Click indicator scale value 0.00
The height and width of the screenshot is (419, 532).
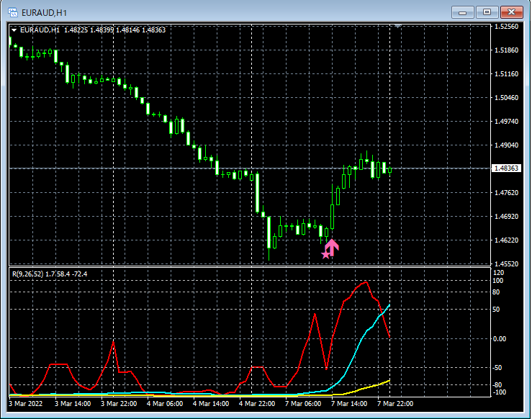pos(500,339)
